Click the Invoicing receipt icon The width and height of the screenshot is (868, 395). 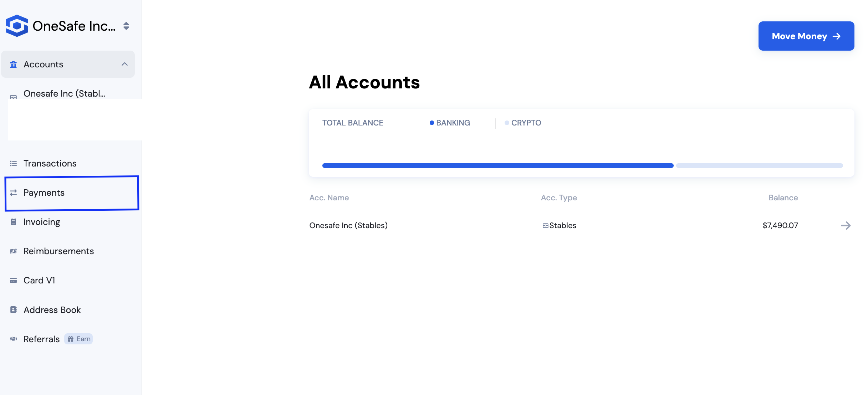14,222
